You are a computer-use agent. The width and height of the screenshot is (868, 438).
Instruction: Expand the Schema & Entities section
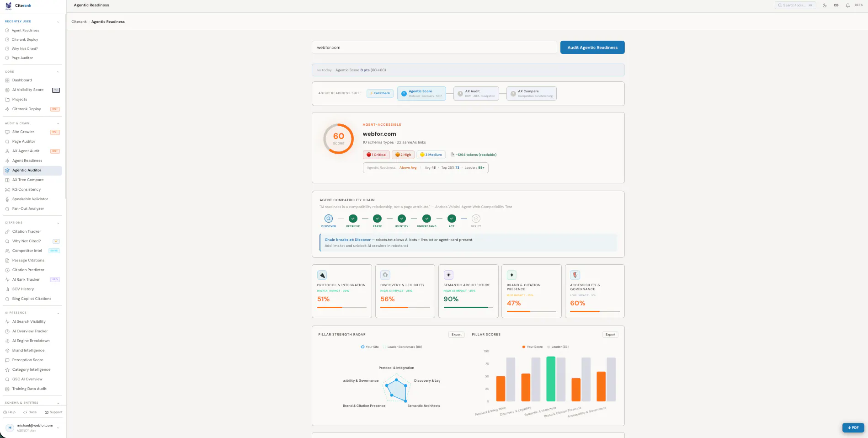(x=58, y=403)
